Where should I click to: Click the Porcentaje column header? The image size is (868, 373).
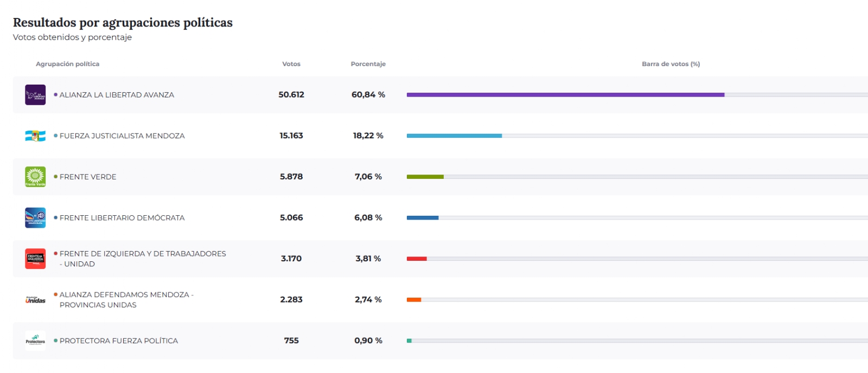tap(368, 64)
